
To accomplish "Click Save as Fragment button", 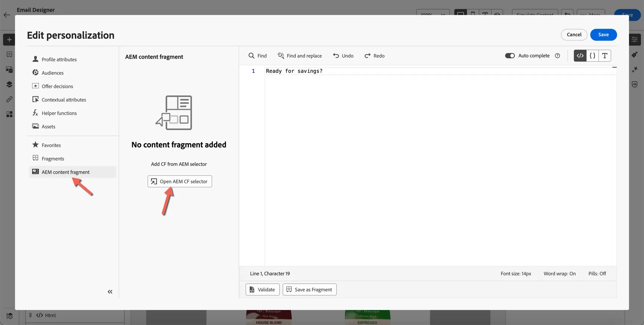I will (x=309, y=290).
